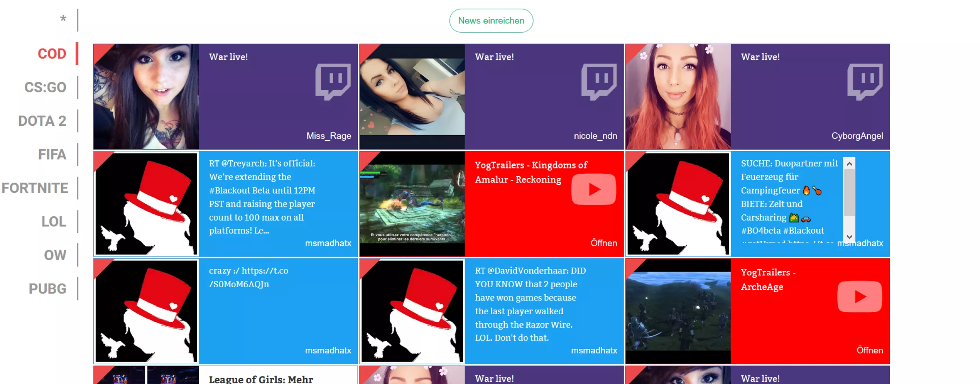Image resolution: width=980 pixels, height=384 pixels.
Task: Click the red hat avatar on crazy tweet
Action: point(146,311)
